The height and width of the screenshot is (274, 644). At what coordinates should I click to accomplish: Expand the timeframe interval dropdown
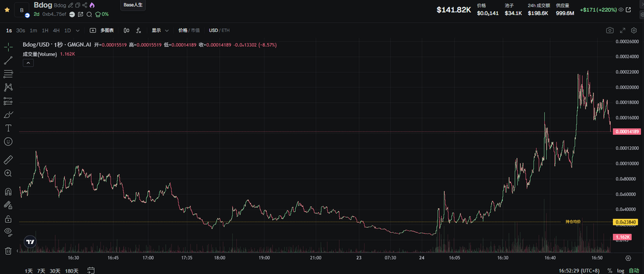click(x=77, y=30)
